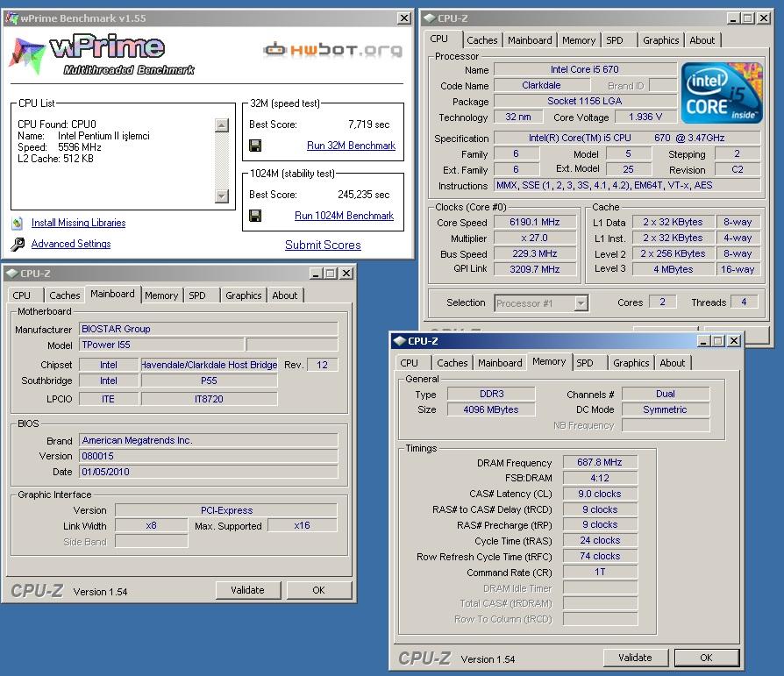784x676 pixels.
Task: Switch to Graphics tab in CPU window
Action: [x=661, y=40]
